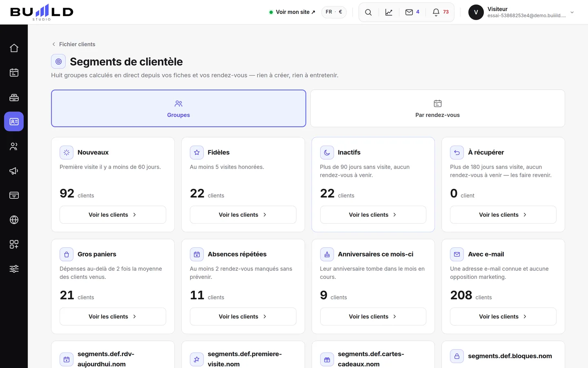588x368 pixels.
Task: Open the apps grid plus icon in sidebar
Action: pyautogui.click(x=14, y=245)
